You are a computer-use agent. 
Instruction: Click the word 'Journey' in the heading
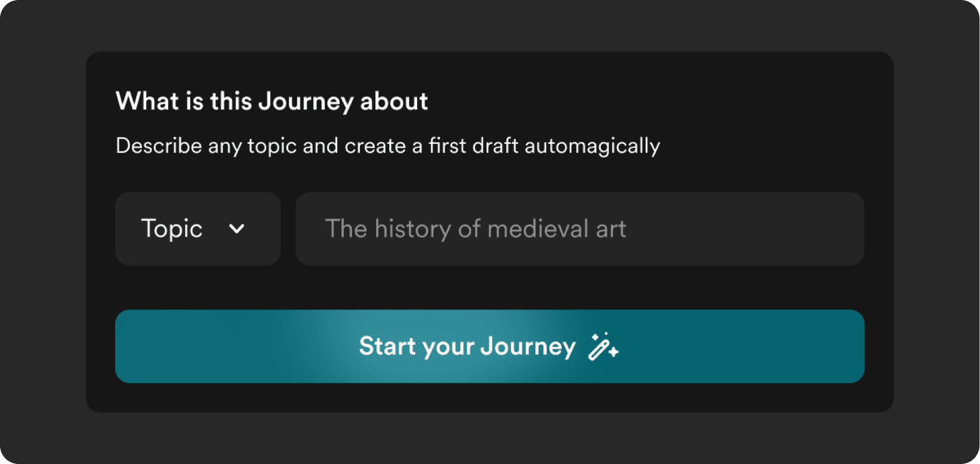click(x=306, y=102)
